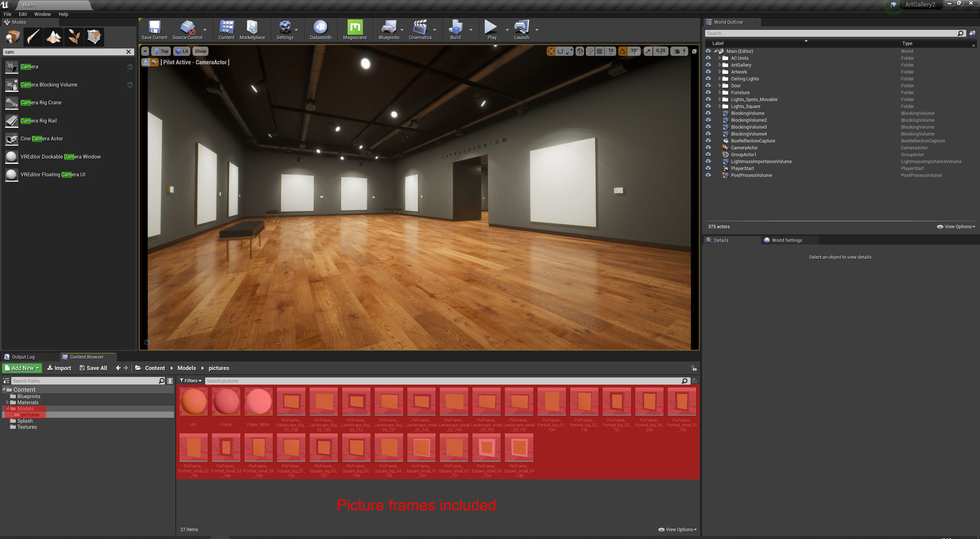This screenshot has height=539, width=980.
Task: Open Blueprints toolbar icon
Action: 389,30
